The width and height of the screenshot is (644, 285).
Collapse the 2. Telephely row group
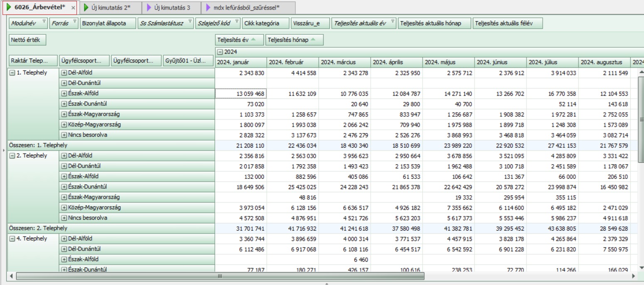pyautogui.click(x=12, y=156)
